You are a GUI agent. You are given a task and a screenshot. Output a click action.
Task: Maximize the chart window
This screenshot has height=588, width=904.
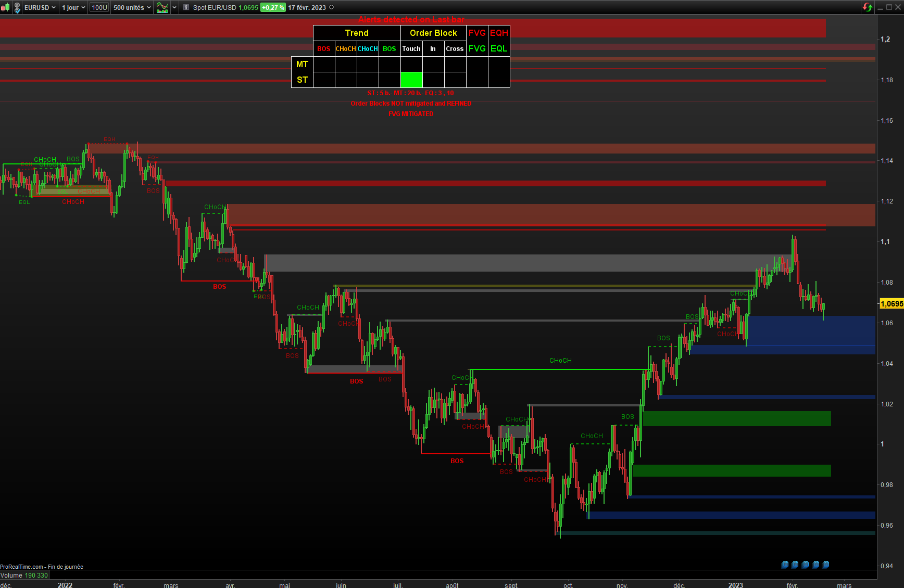pyautogui.click(x=889, y=7)
